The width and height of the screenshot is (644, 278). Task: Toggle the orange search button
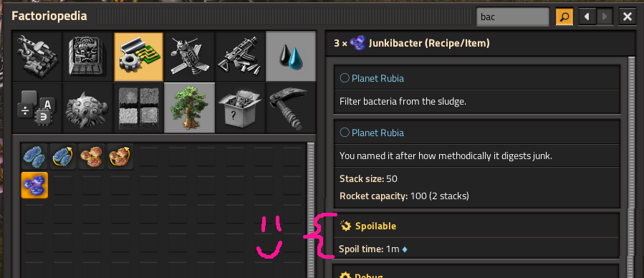pyautogui.click(x=564, y=16)
